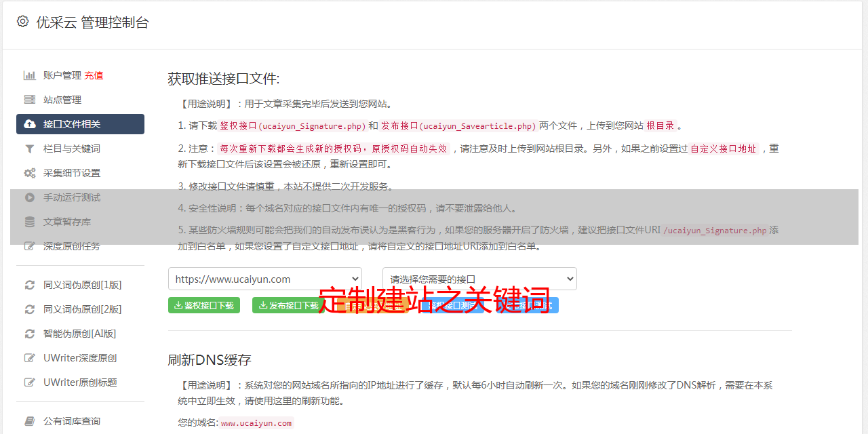Open 同义词伪原创[2版] in the sidebar

80,309
